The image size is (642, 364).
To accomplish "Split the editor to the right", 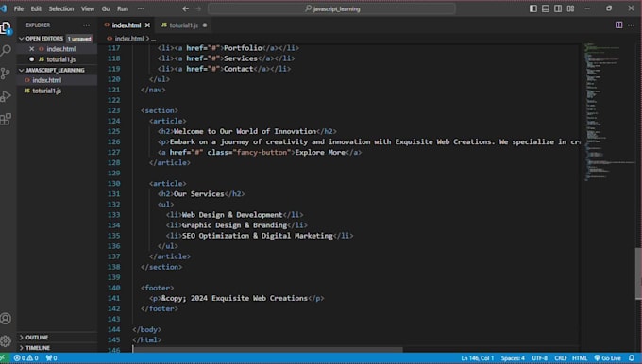I will pyautogui.click(x=618, y=25).
